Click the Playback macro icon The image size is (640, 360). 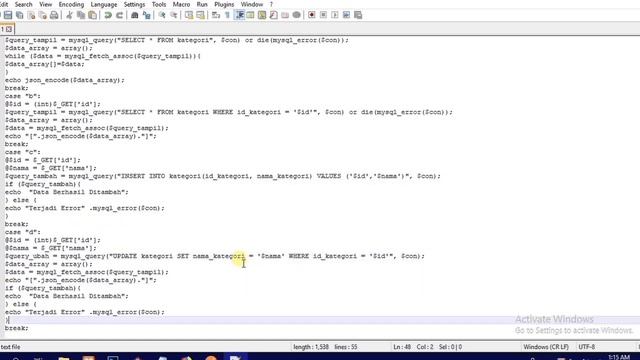click(335, 15)
